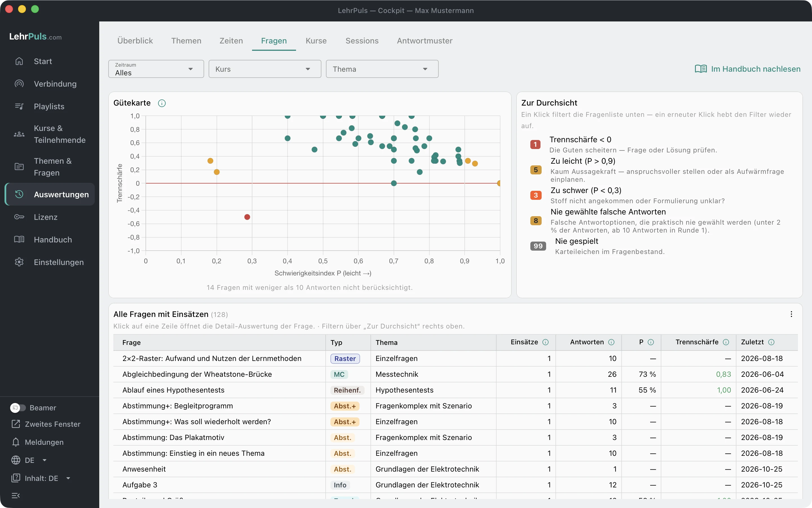Viewport: 812px width, 508px height.
Task: Open the three-dot menu of the Fragen table
Action: tap(791, 314)
